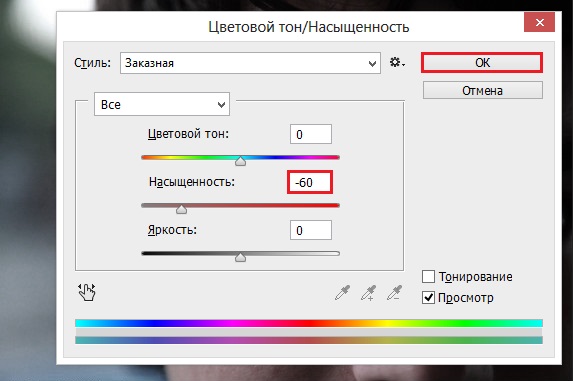This screenshot has width=573, height=381.
Task: Close the Цветовой тон/Насыщенность dialog
Action: [x=539, y=23]
